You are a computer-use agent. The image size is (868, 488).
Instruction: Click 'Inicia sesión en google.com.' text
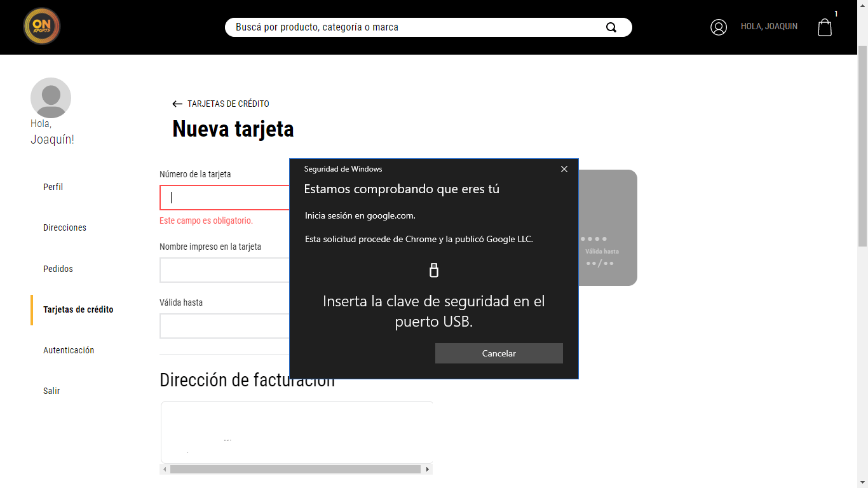[x=360, y=215]
